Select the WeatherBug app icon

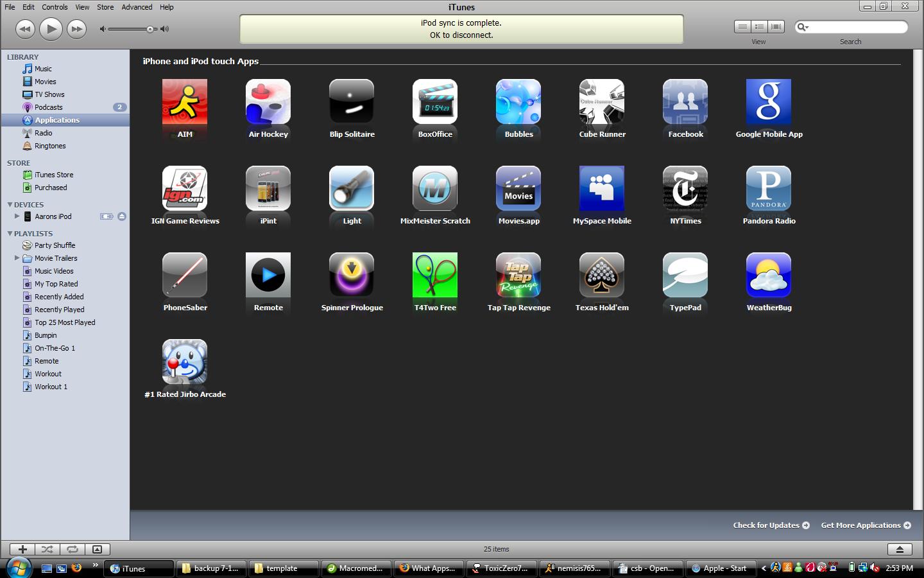point(769,275)
